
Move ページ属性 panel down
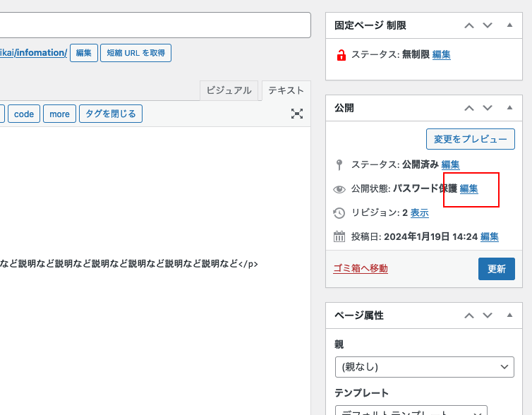tap(488, 316)
